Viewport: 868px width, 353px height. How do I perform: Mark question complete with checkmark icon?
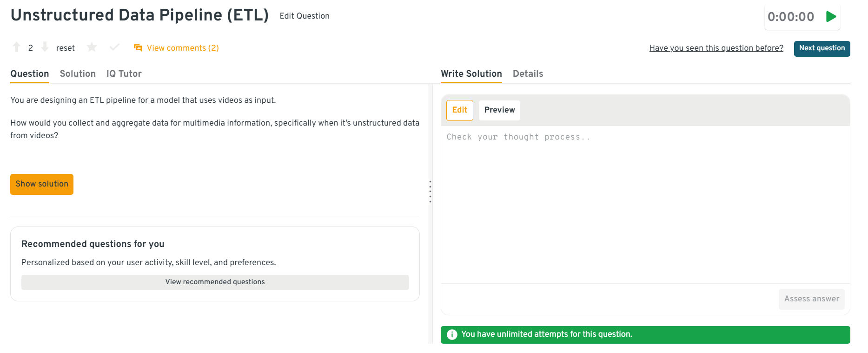tap(114, 47)
